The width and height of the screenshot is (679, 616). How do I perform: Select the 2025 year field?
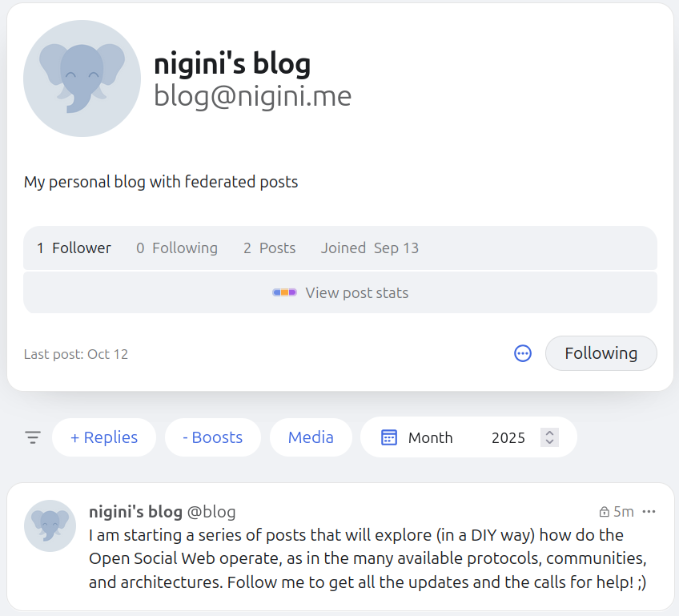[508, 437]
